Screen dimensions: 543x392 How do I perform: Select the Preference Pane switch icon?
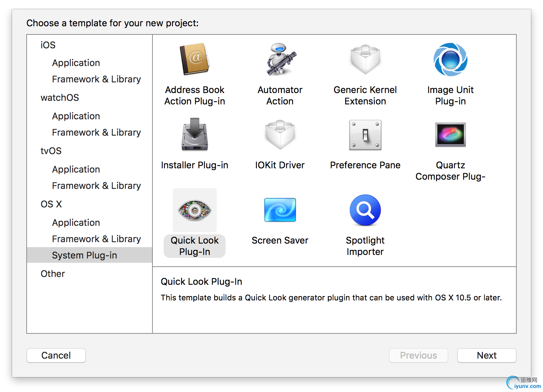[x=365, y=135]
